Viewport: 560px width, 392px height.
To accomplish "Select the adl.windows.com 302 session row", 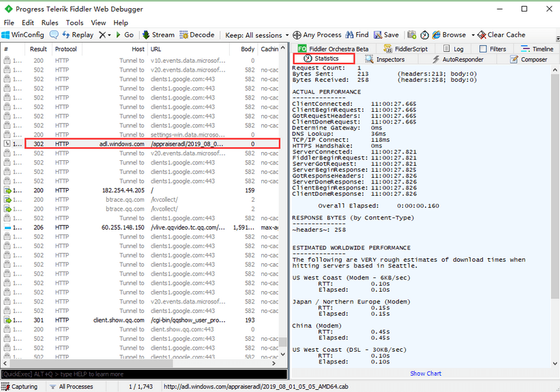I will 141,144.
